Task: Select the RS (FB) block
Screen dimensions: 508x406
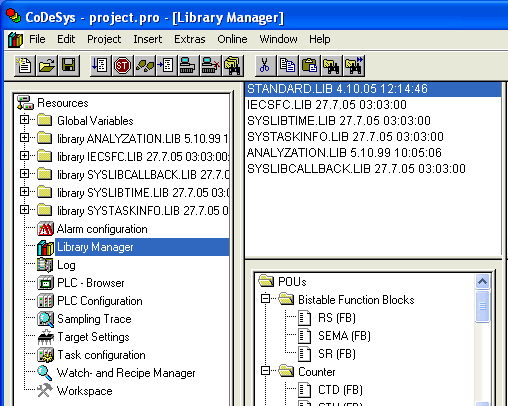Action: pyautogui.click(x=337, y=318)
